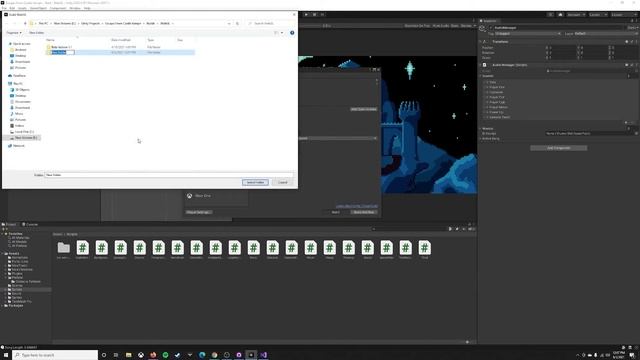Open the help icon in folder dialog

coord(292,33)
